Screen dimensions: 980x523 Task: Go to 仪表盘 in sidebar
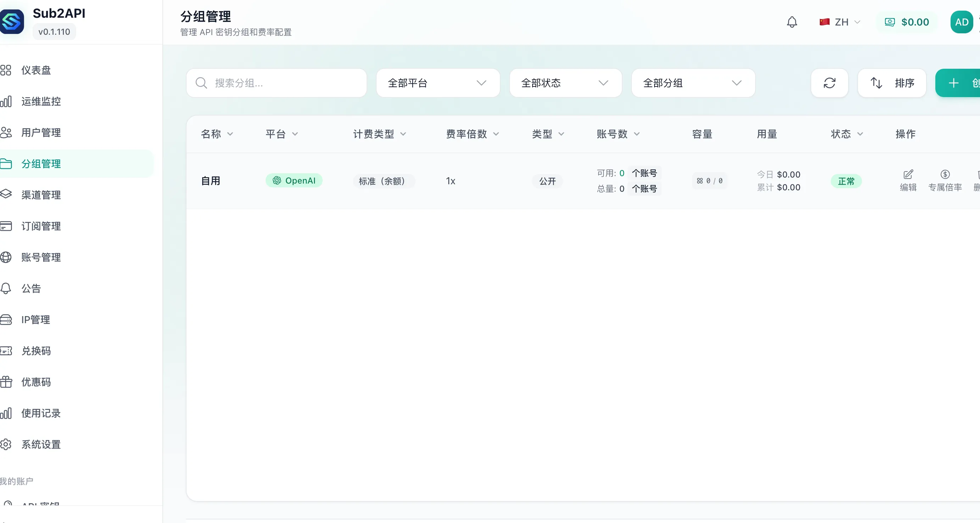tap(36, 70)
